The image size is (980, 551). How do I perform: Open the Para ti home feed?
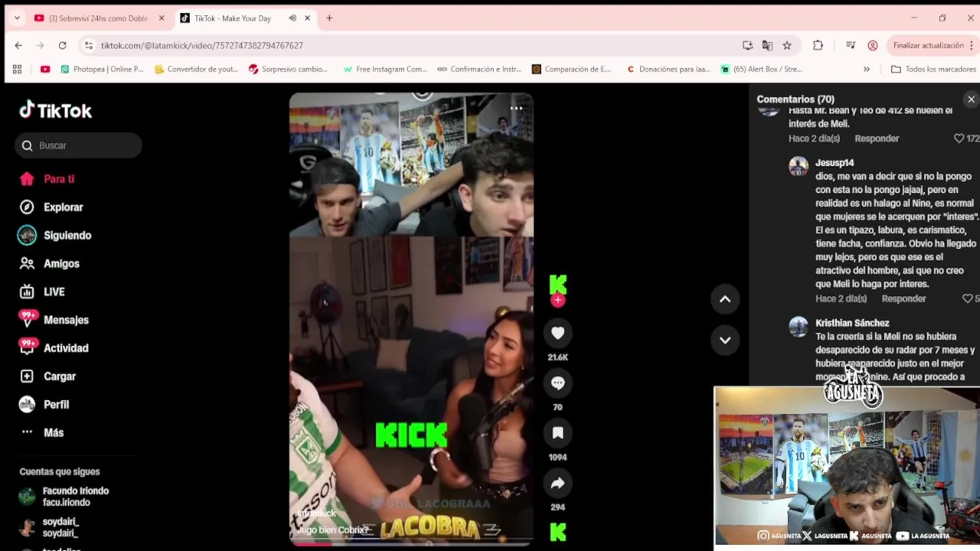47,179
